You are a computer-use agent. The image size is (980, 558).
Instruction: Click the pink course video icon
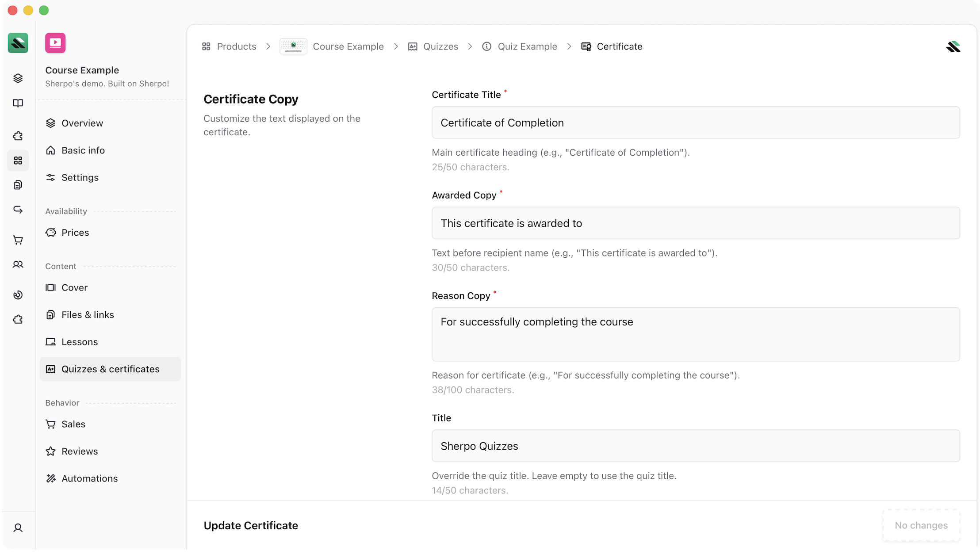click(x=55, y=43)
